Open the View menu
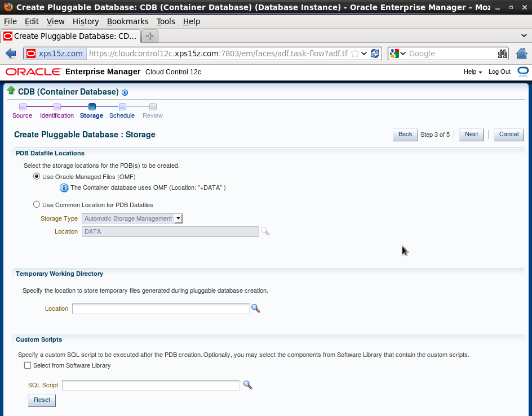 pos(55,21)
